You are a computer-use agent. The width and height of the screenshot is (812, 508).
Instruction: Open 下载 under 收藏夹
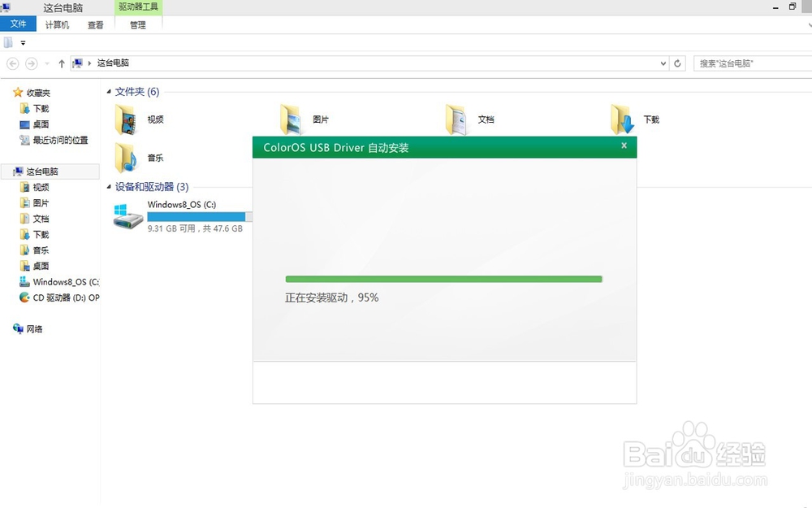point(41,108)
